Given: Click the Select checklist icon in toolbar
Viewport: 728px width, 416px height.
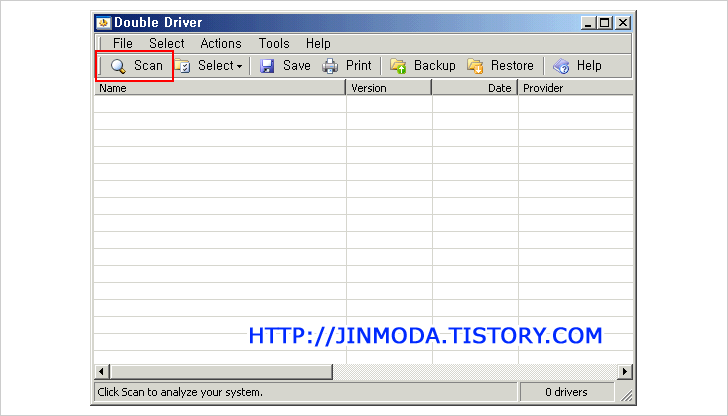Looking at the screenshot, I should point(182,66).
